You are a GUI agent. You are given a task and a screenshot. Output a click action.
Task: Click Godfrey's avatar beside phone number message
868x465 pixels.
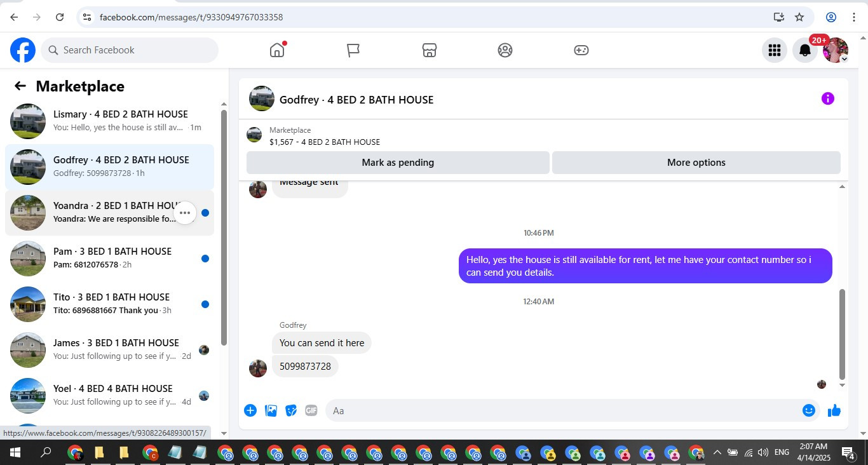(258, 368)
